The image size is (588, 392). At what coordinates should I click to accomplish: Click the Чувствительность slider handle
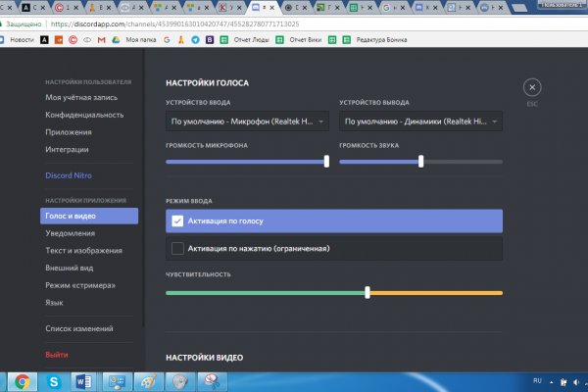(367, 292)
